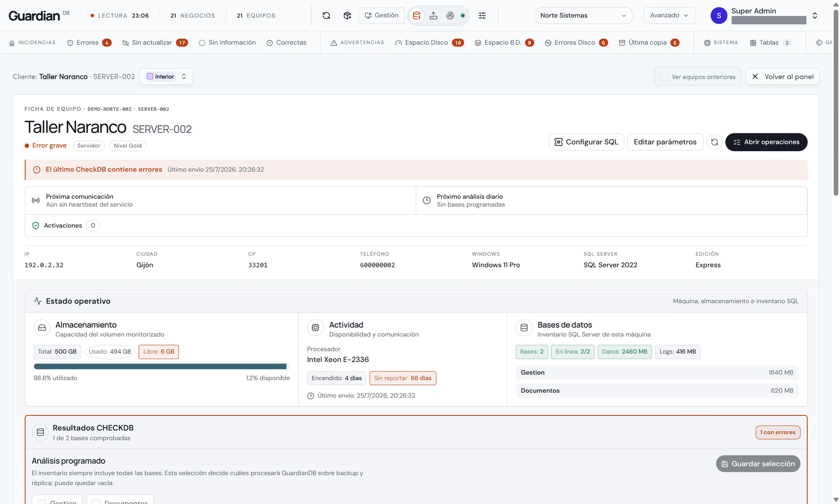Viewport: 840px width, 504px height.
Task: Click the Resultados CHECKDB database icon
Action: pyautogui.click(x=40, y=432)
